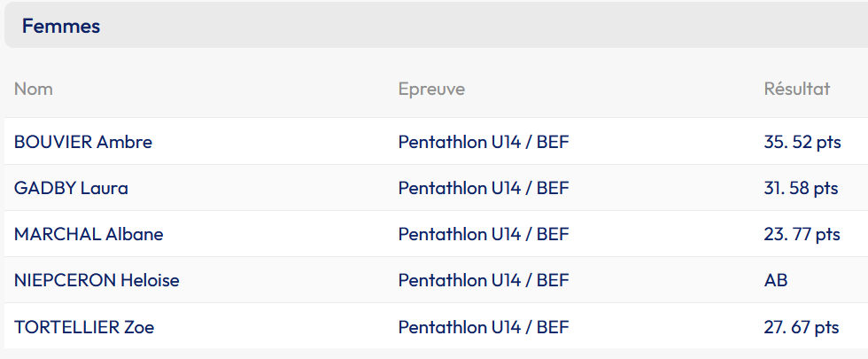Screen dimensions: 868x359
Task: Select the 23. 77 pts result
Action: (802, 234)
